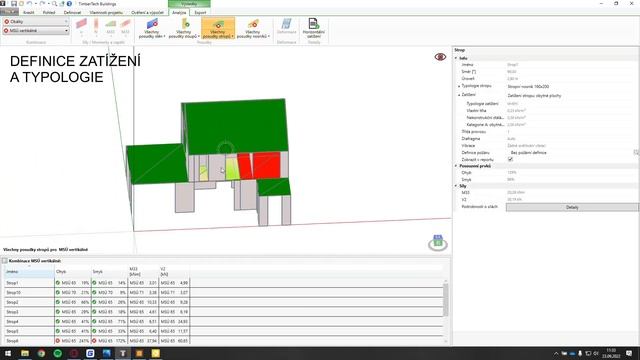Switch to the Definovat ribbon tab
Image resolution: width=640 pixels, height=360 pixels.
[72, 13]
